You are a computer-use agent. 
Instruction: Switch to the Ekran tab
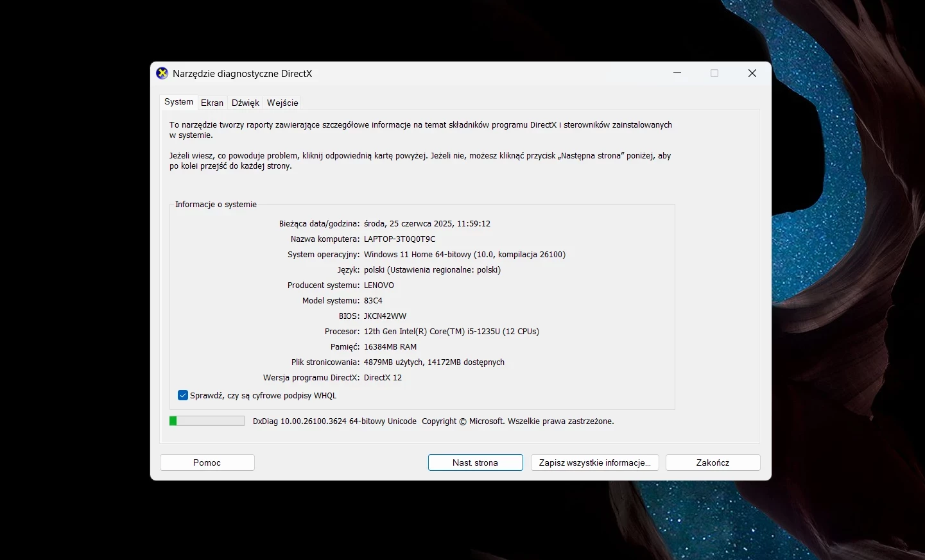point(212,103)
